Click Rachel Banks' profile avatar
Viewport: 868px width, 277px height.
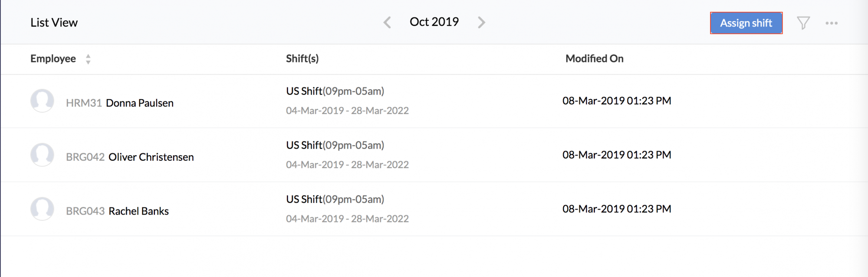[42, 209]
